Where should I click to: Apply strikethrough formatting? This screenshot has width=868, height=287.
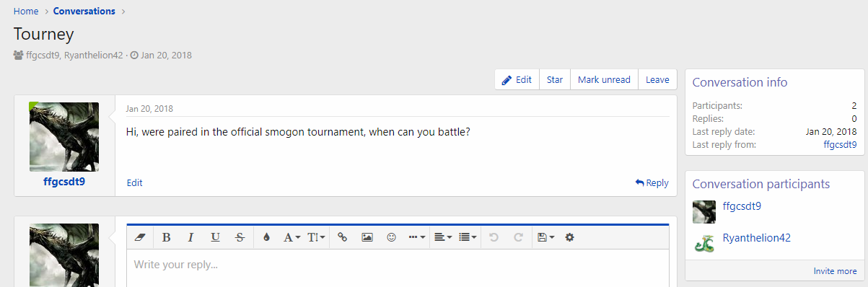[x=240, y=237]
